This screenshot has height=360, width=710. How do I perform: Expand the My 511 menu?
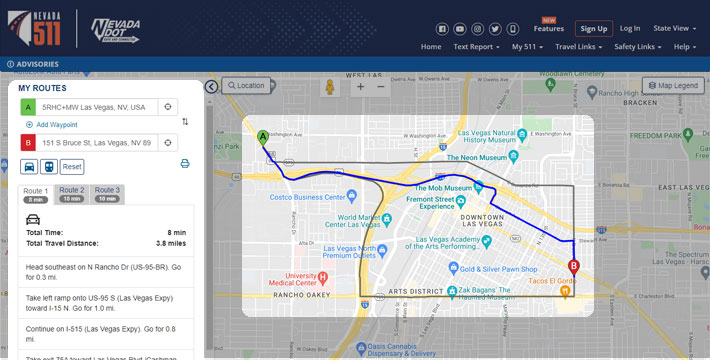coord(527,47)
